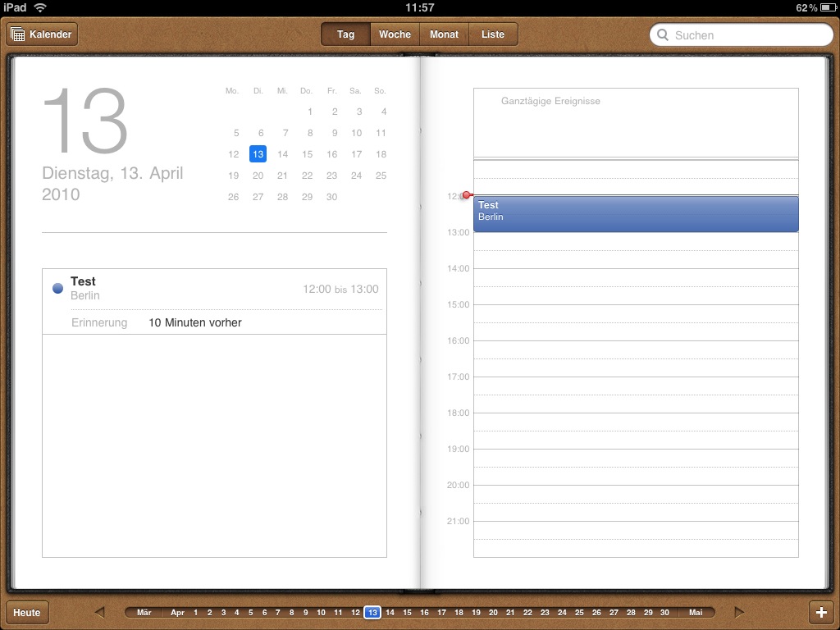Open the Erinnerung 10 Minuten vorher row

click(x=213, y=322)
